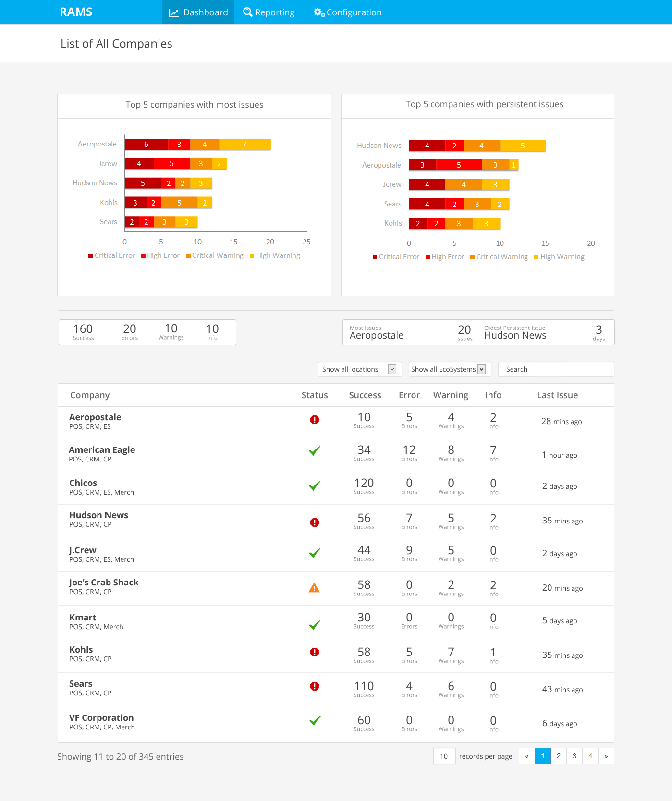Screen dimensions: 672x801
Task: Go to next page with » button
Action: (606, 756)
